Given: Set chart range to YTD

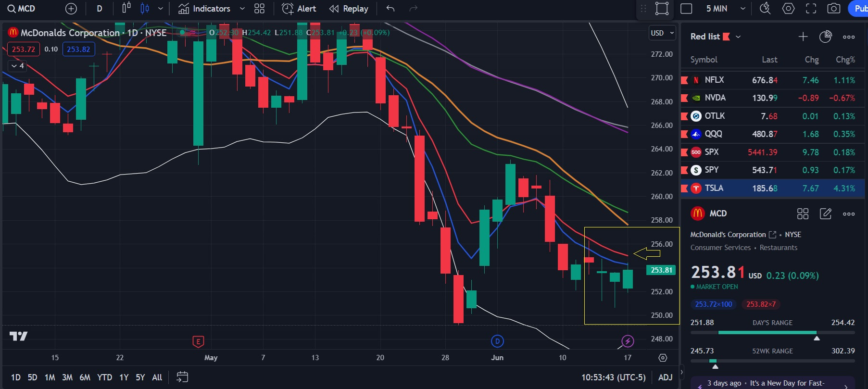Looking at the screenshot, I should click(104, 377).
